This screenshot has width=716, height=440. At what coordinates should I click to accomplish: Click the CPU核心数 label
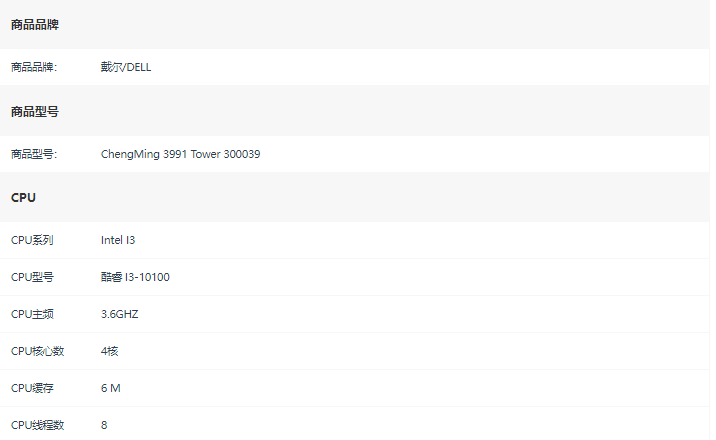[x=37, y=351]
